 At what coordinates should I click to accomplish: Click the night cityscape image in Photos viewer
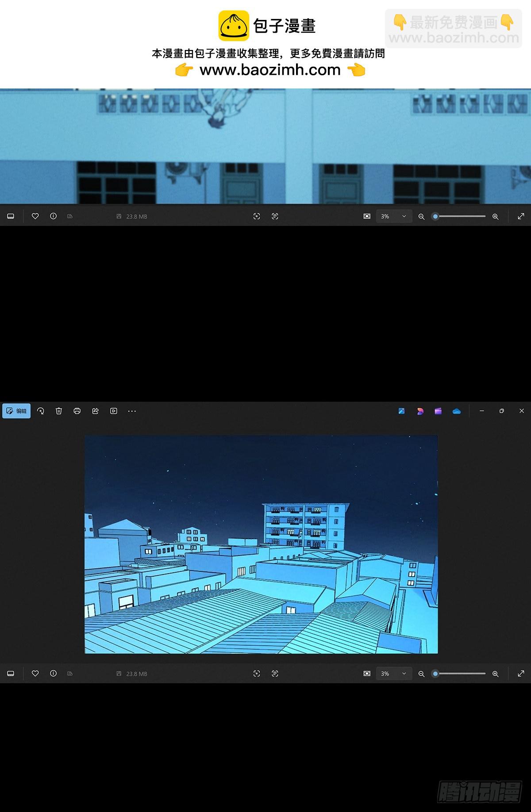(x=261, y=544)
